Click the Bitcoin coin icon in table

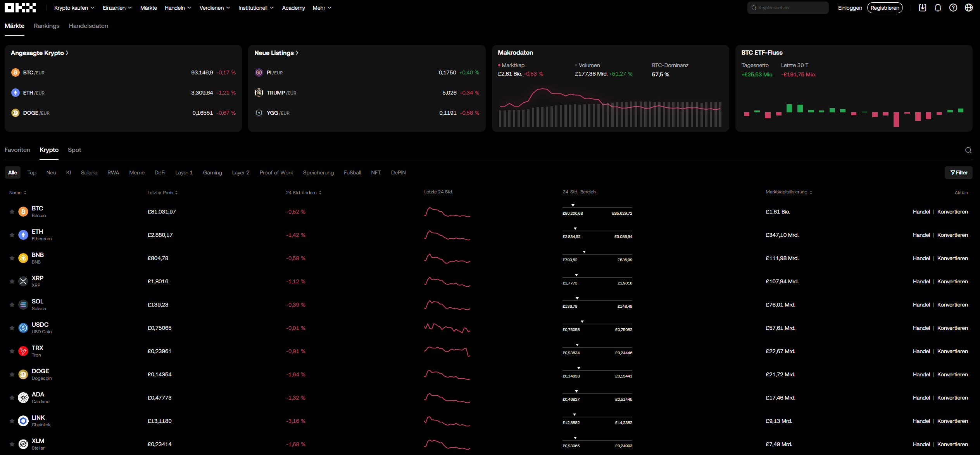pos(23,212)
